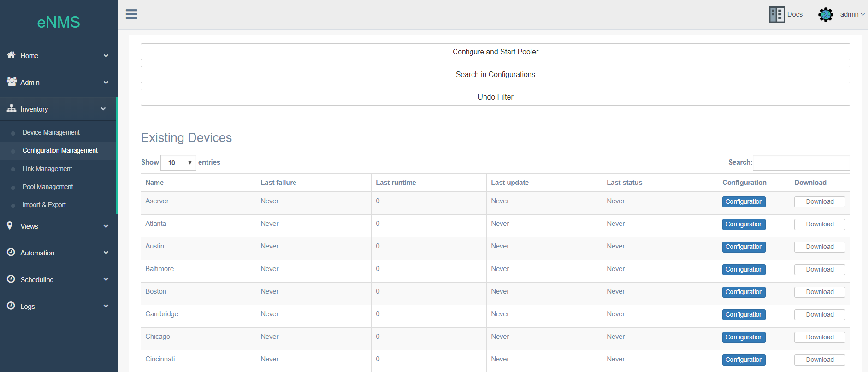Click Configure and Start Pooler button
This screenshot has width=868, height=372.
[x=496, y=52]
